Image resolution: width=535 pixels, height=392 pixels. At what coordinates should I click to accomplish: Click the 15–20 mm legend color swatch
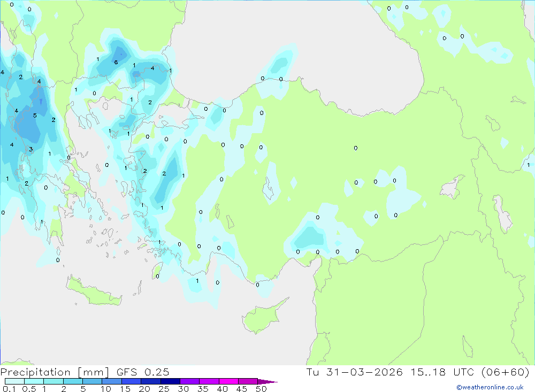[x=132, y=381]
